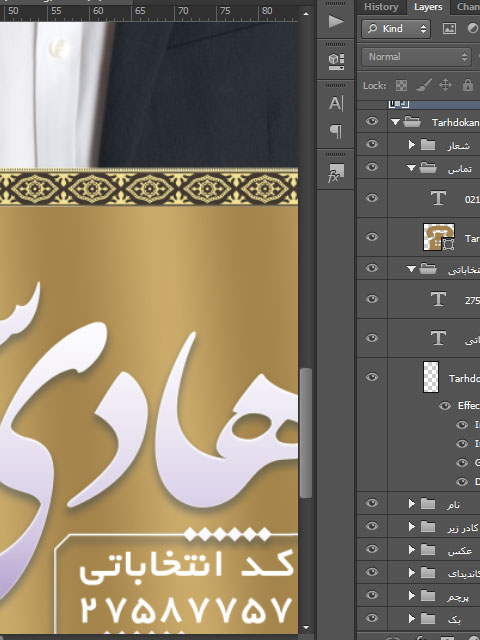Viewport: 480px width, 640px height.
Task: Hide the 275 text layer
Action: [x=372, y=299]
